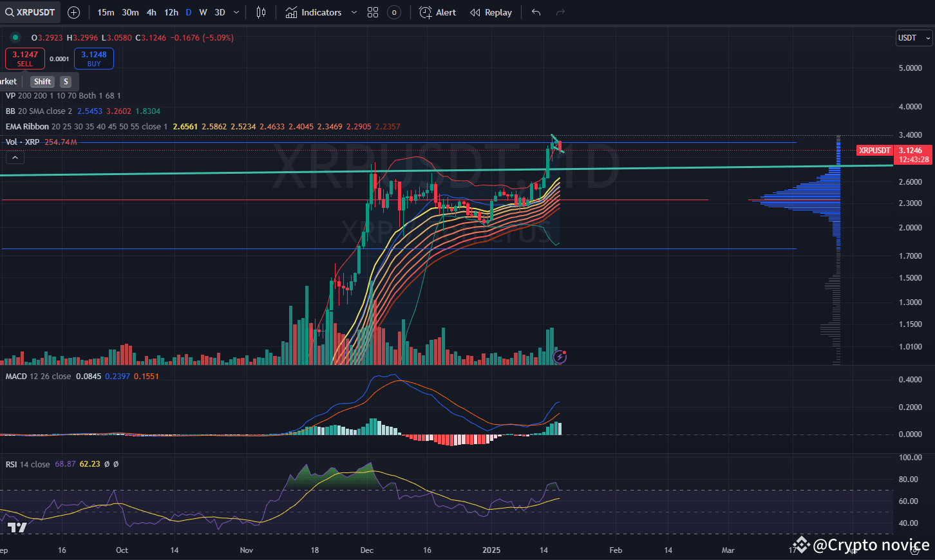Toggle the Shift modifier key button
Viewport: 935px width, 560px height.
42,81
